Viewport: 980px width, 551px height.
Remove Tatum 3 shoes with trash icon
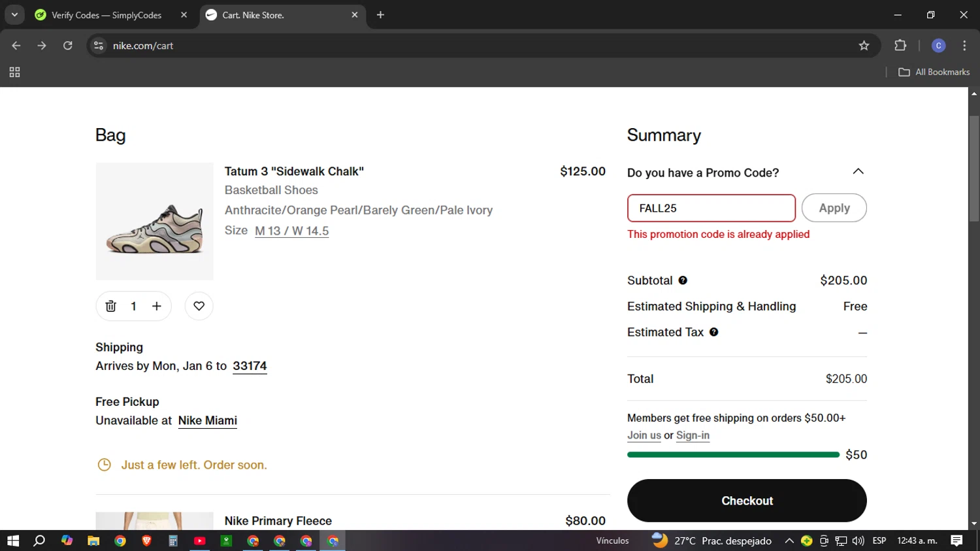(x=110, y=306)
